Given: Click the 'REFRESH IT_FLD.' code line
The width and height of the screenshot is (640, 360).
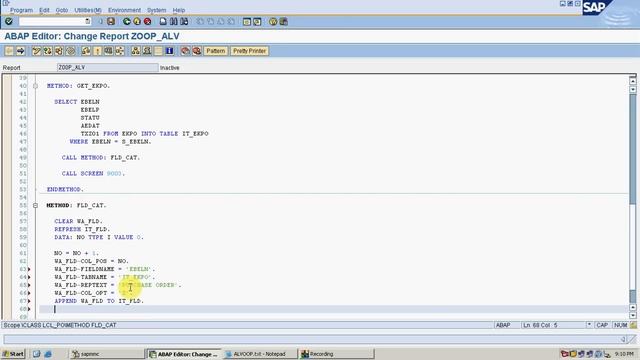Looking at the screenshot, I should tap(82, 229).
